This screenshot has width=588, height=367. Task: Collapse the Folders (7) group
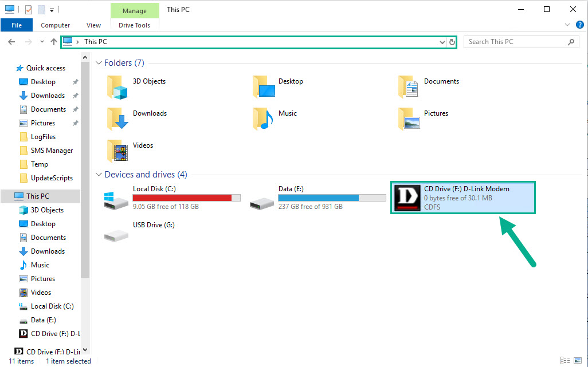(x=99, y=63)
